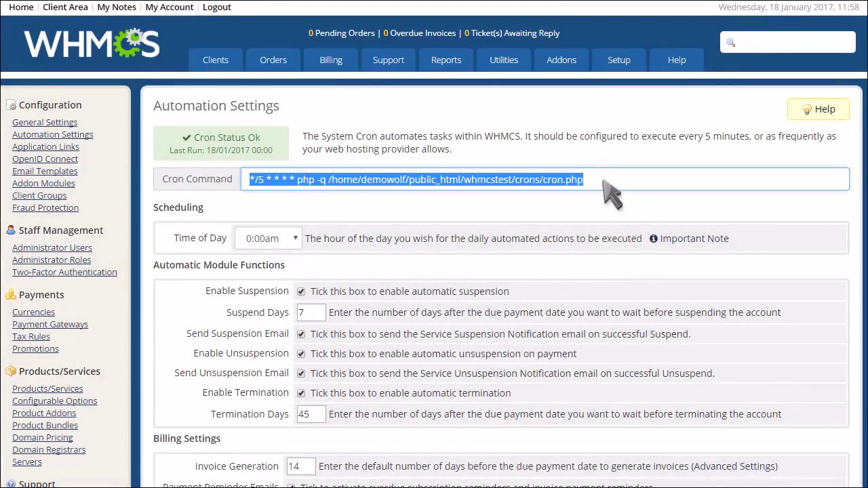Click the search magnifier icon
Screen dimensions: 868x488
pyautogui.click(x=730, y=43)
